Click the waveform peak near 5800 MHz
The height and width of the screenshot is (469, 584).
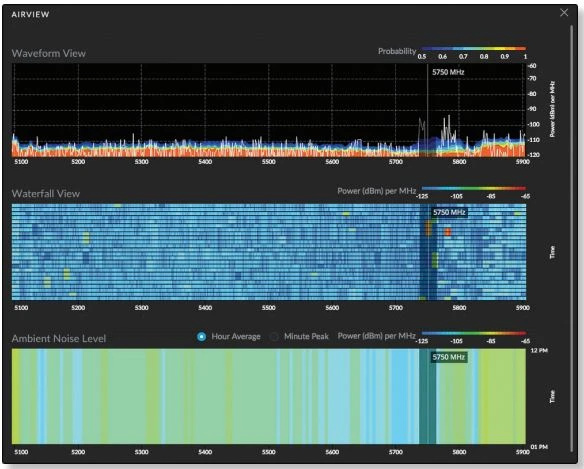point(449,123)
